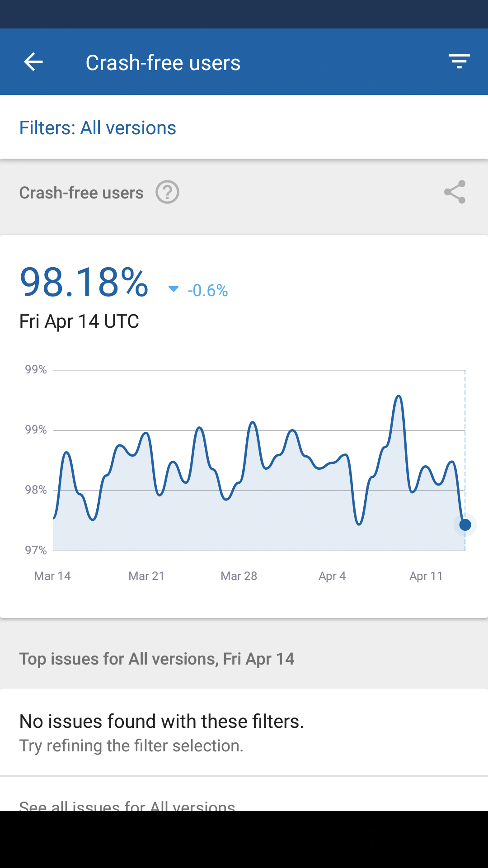Tap the -0.6% change indicator
This screenshot has width=488, height=868.
pos(208,290)
